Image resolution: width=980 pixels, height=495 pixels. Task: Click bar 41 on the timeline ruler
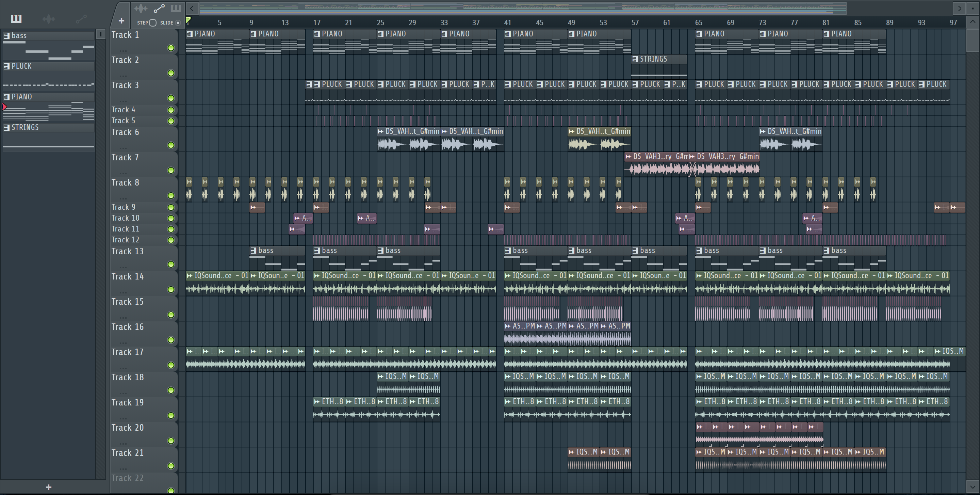click(507, 22)
